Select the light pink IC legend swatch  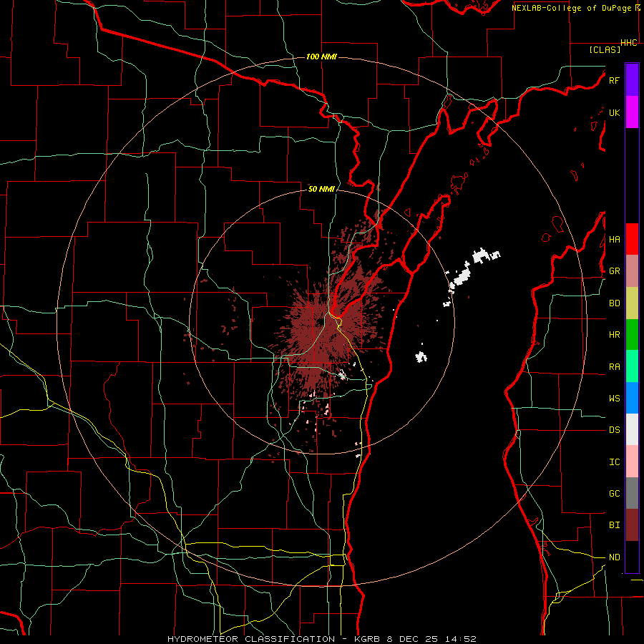[632, 462]
